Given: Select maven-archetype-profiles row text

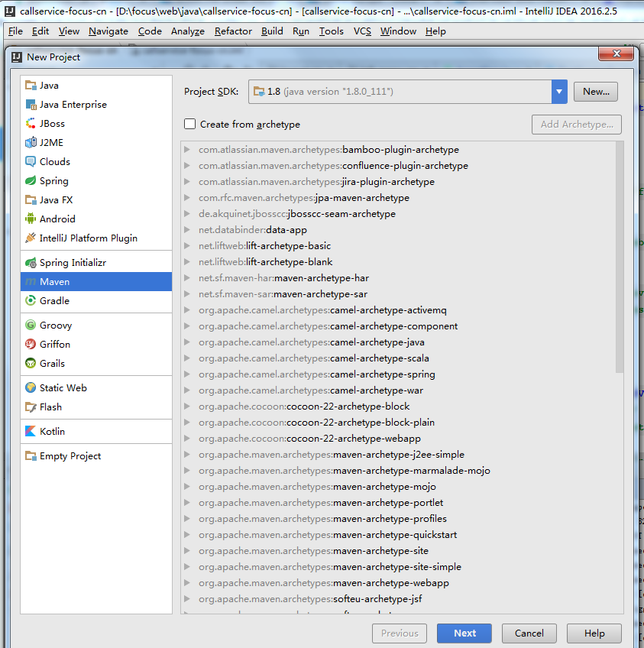Looking at the screenshot, I should click(x=322, y=519).
